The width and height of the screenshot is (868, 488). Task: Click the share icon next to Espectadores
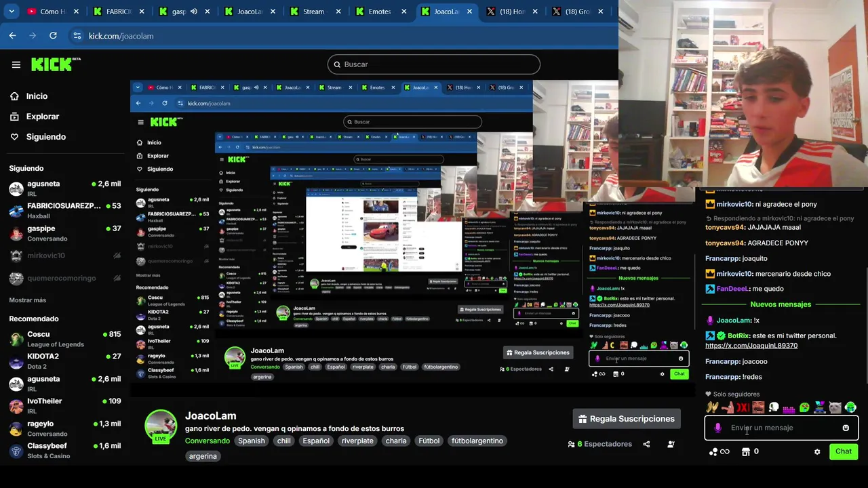[x=646, y=445]
